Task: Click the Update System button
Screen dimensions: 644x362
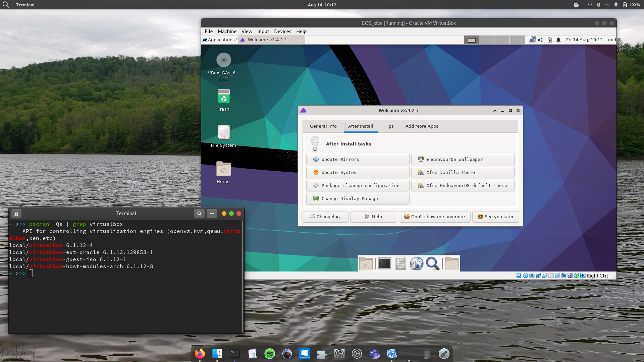Action: [358, 173]
